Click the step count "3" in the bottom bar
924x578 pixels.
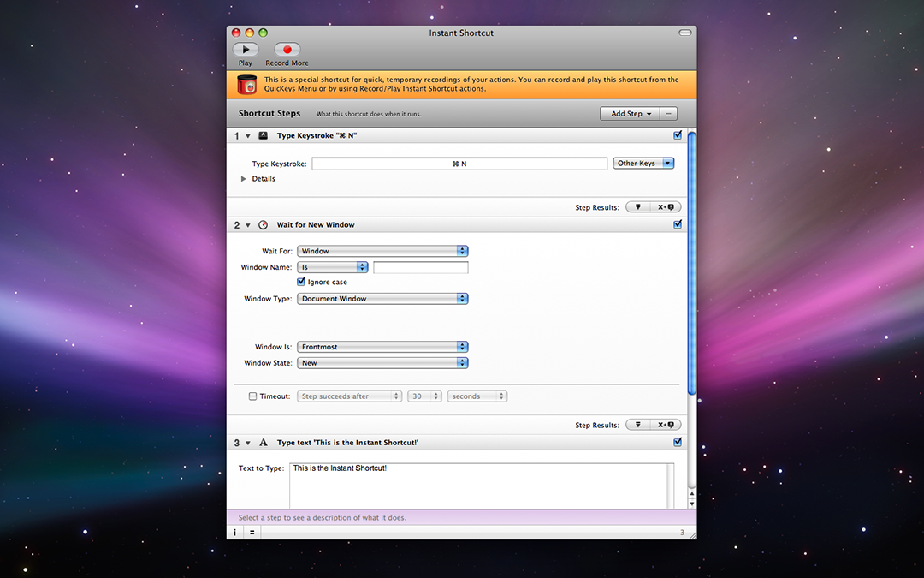pos(683,533)
